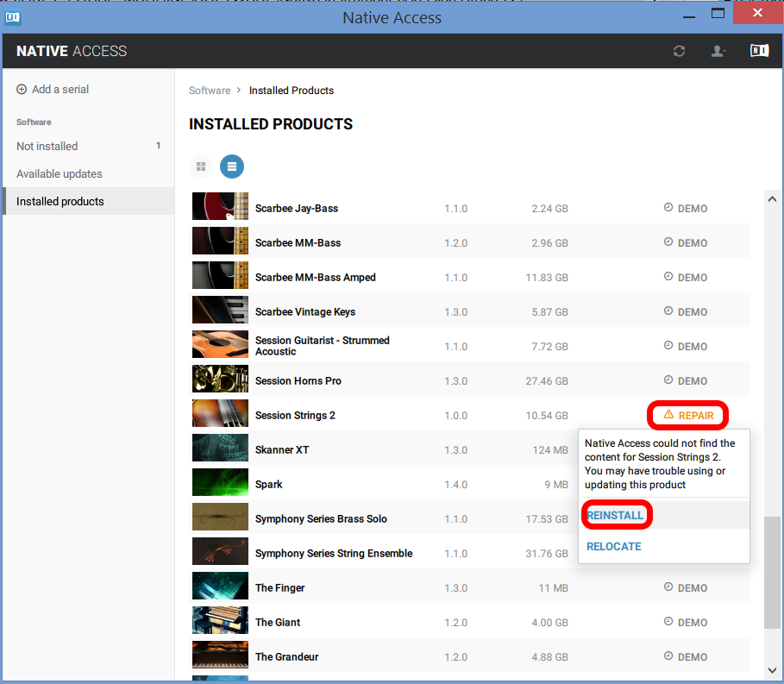Click the scrollbar up arrow
This screenshot has height=684, width=784.
pyautogui.click(x=772, y=199)
